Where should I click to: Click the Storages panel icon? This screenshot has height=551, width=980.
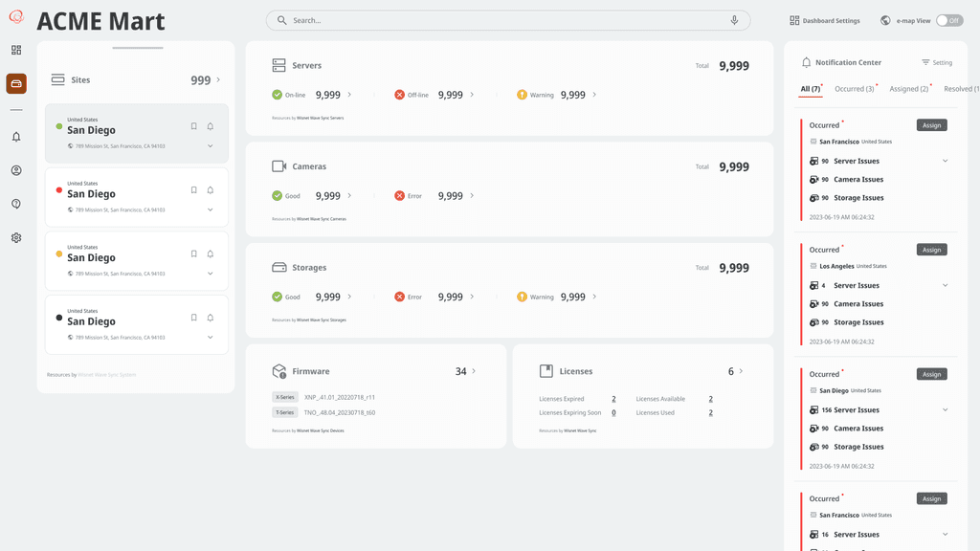tap(278, 268)
